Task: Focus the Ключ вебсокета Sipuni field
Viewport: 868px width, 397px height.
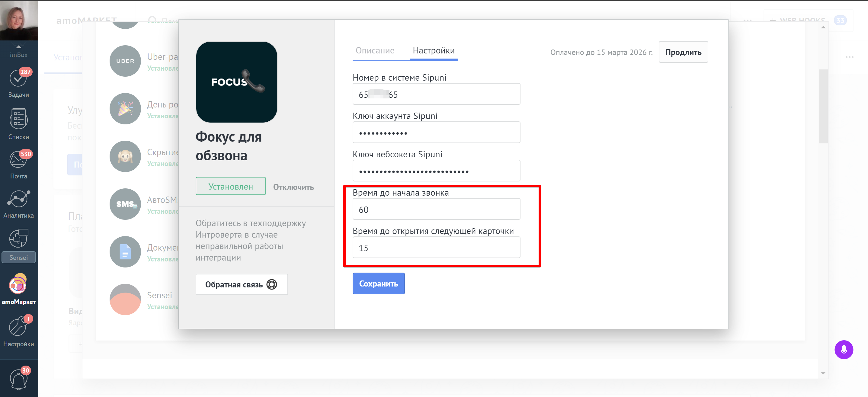Action: [436, 171]
